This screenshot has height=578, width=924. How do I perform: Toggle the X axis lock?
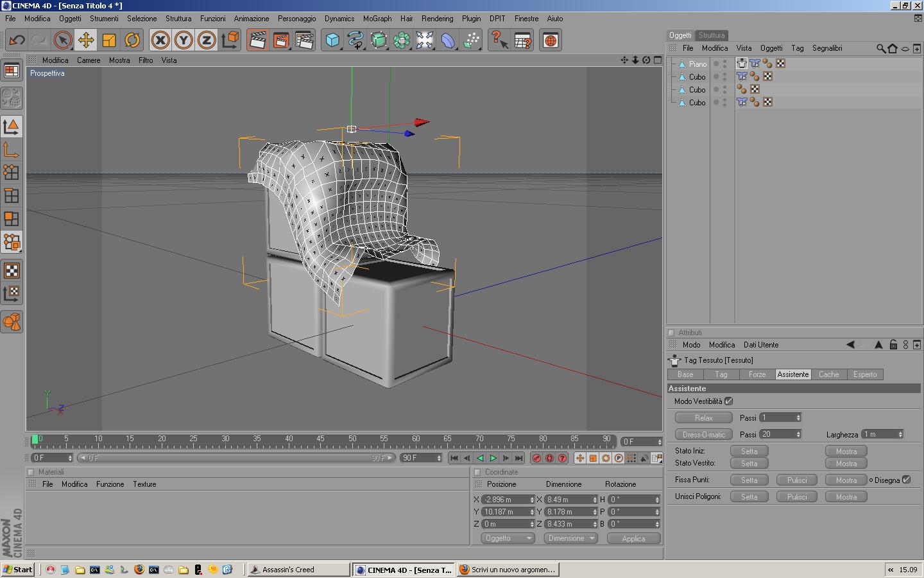[160, 40]
